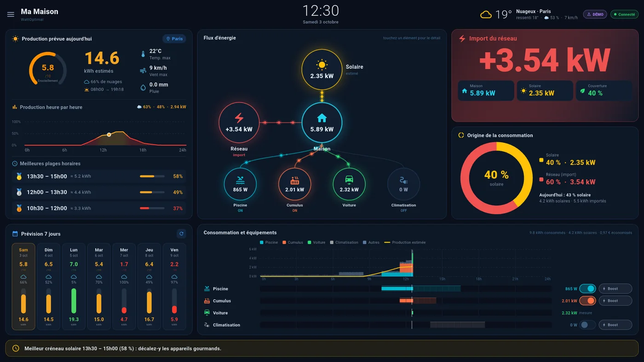The width and height of the screenshot is (644, 362).
Task: Click the lightning icon beside Import du réseau
Action: click(462, 39)
